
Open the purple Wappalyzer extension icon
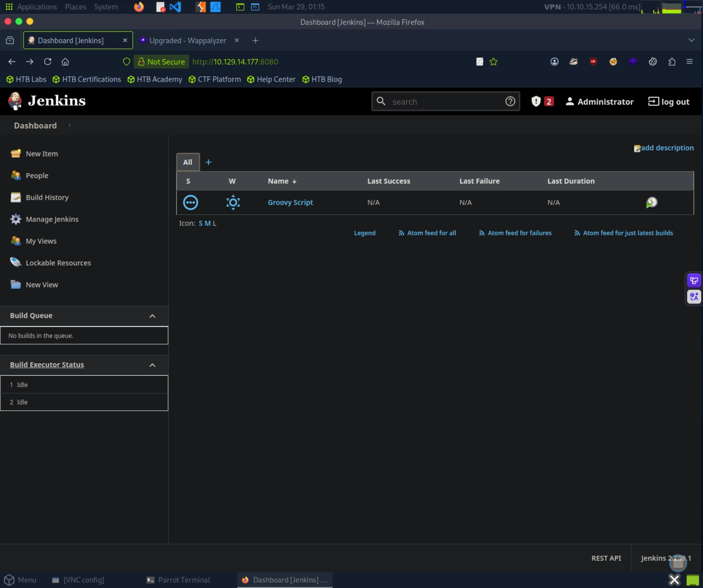coord(633,62)
